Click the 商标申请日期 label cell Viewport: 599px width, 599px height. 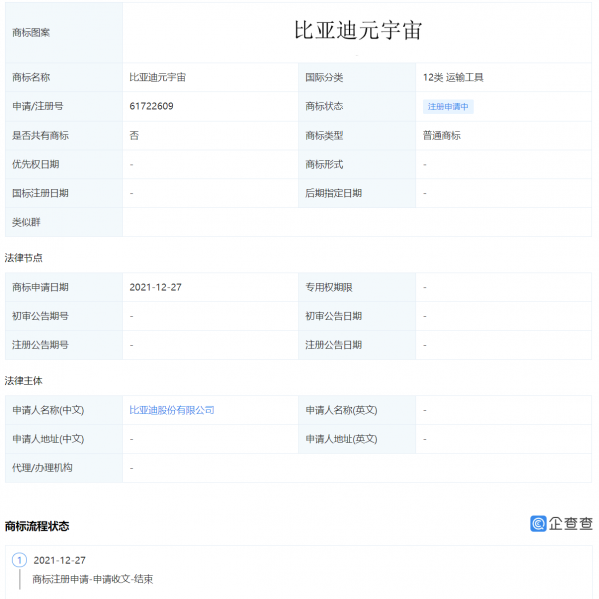[x=64, y=287]
